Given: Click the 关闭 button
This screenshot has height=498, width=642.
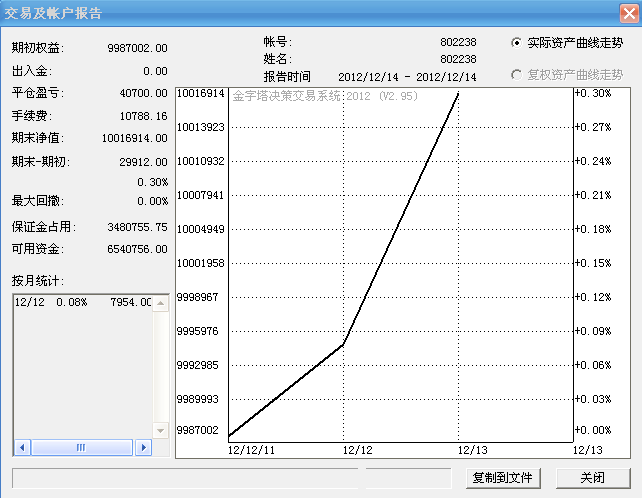Looking at the screenshot, I should click(x=592, y=478).
